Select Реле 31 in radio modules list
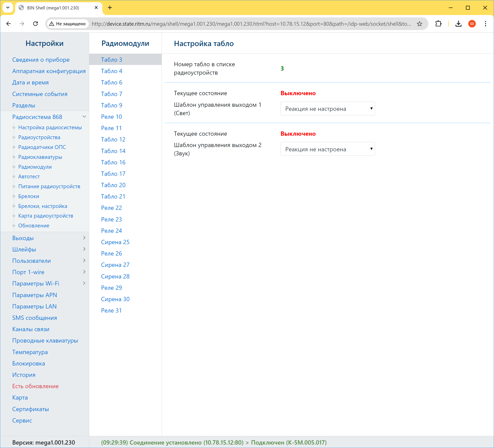 point(111,311)
